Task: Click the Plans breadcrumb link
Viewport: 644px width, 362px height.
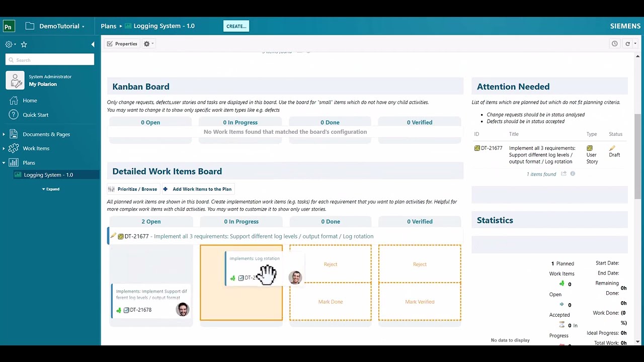Action: 108,26
